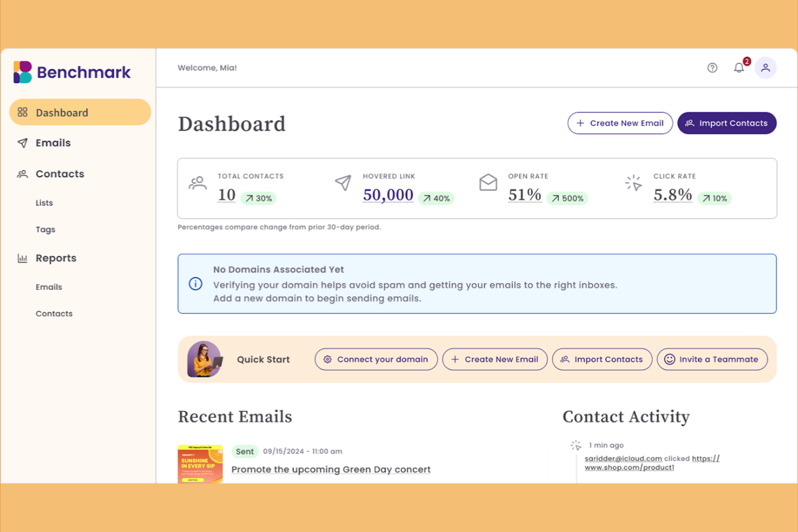Click the gear icon in Connect your domain

(x=328, y=359)
